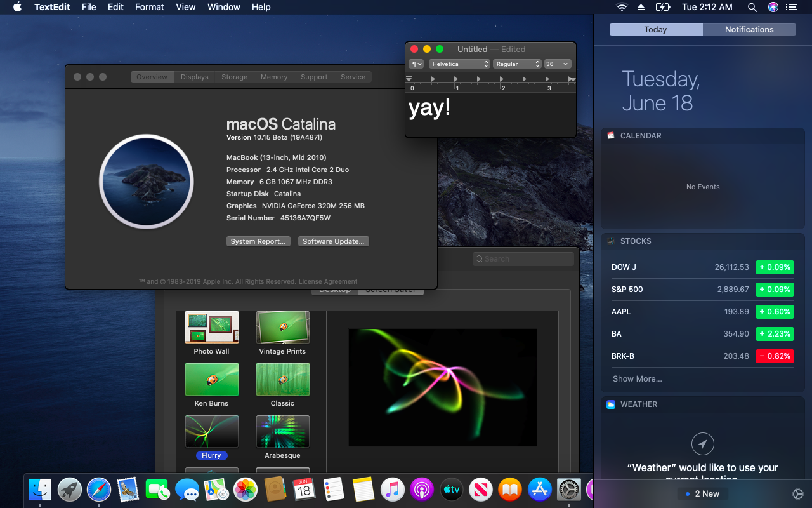Open Launchpad rocket icon in Dock
The height and width of the screenshot is (508, 812).
[x=70, y=490]
